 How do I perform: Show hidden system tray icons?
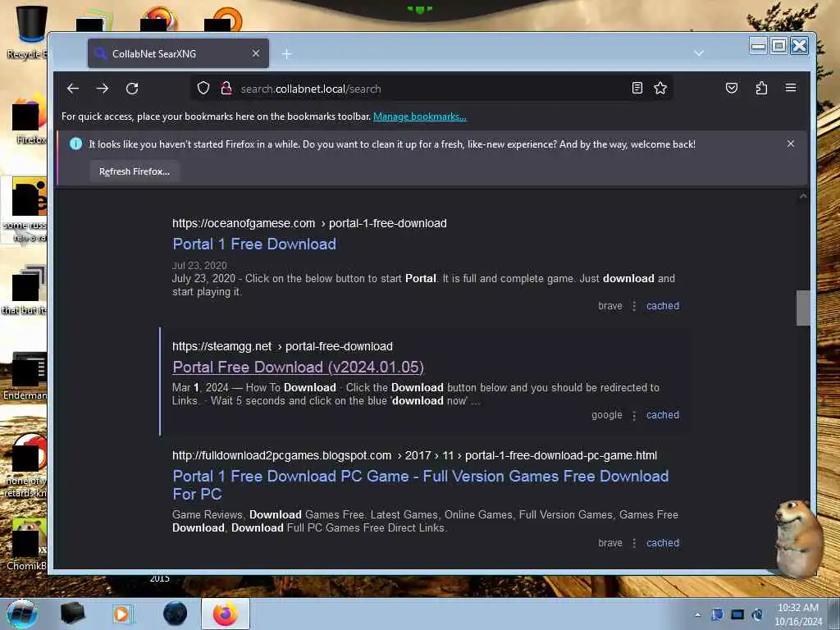(x=697, y=614)
